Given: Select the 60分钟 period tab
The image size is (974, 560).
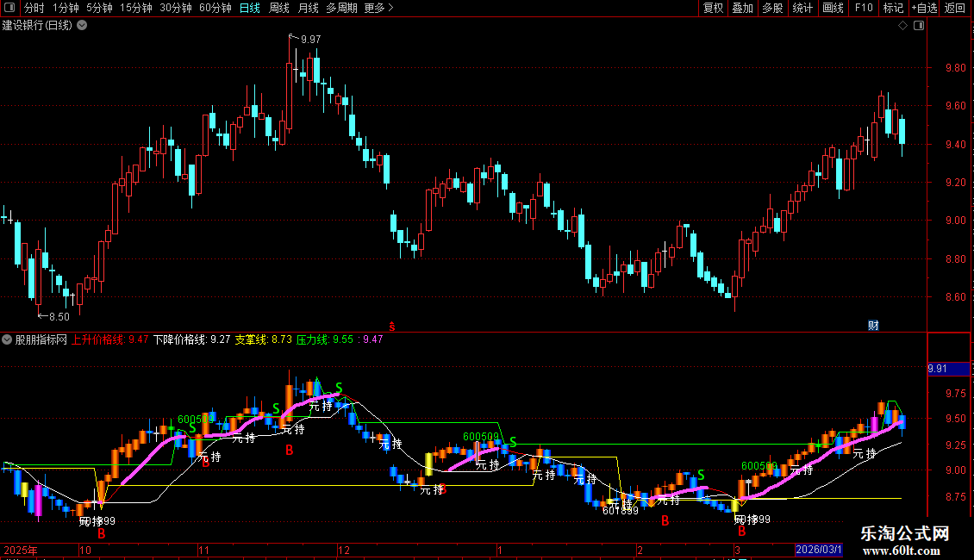Looking at the screenshot, I should [x=215, y=8].
